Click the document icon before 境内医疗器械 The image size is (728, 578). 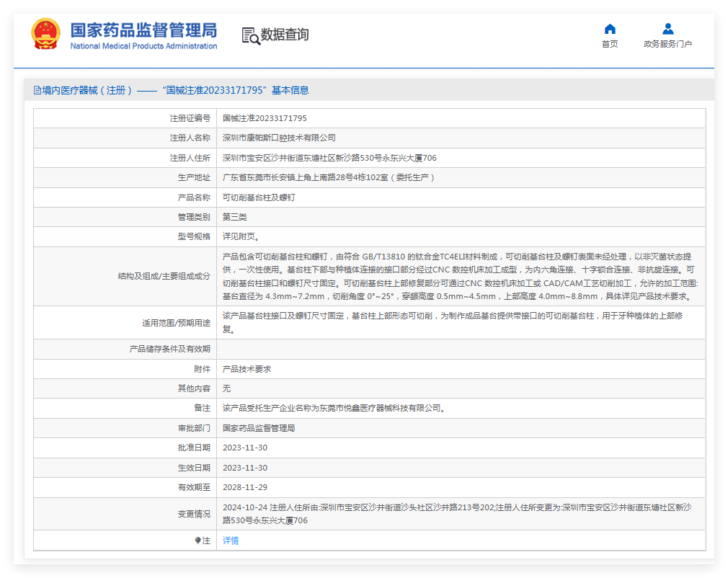pos(37,91)
